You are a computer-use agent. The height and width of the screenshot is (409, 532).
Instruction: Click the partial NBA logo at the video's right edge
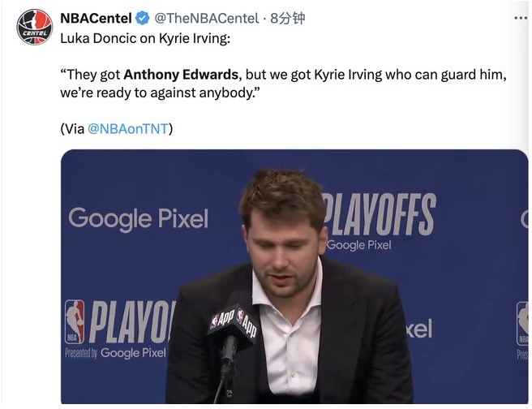point(522,323)
